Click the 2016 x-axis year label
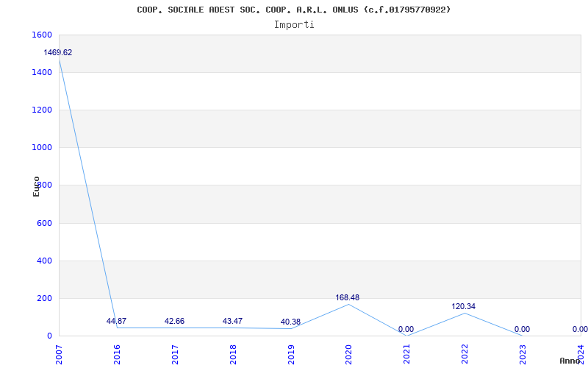This screenshot has height=368, width=588. pyautogui.click(x=117, y=353)
